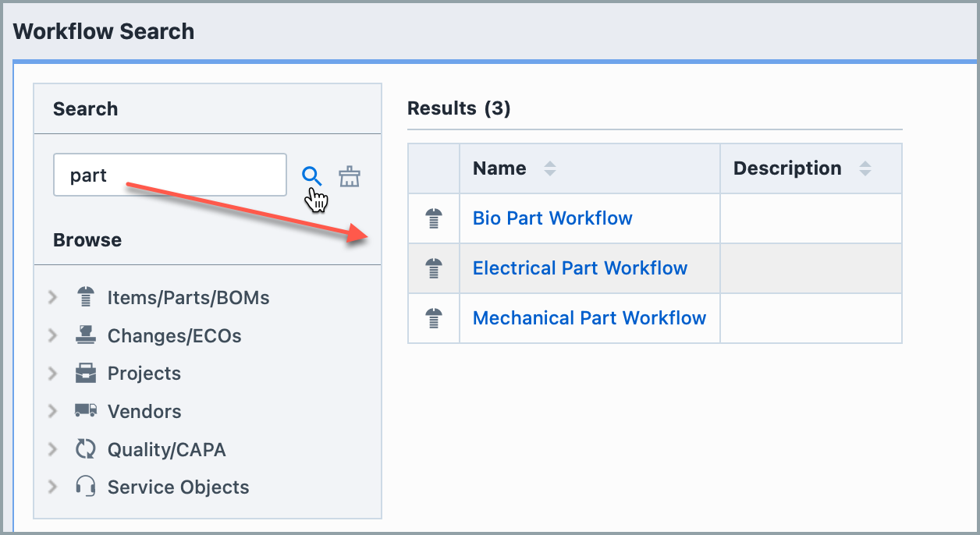Viewport: 980px width, 535px height.
Task: Click the workflow icon on the Mechanical Part row
Action: click(x=433, y=317)
